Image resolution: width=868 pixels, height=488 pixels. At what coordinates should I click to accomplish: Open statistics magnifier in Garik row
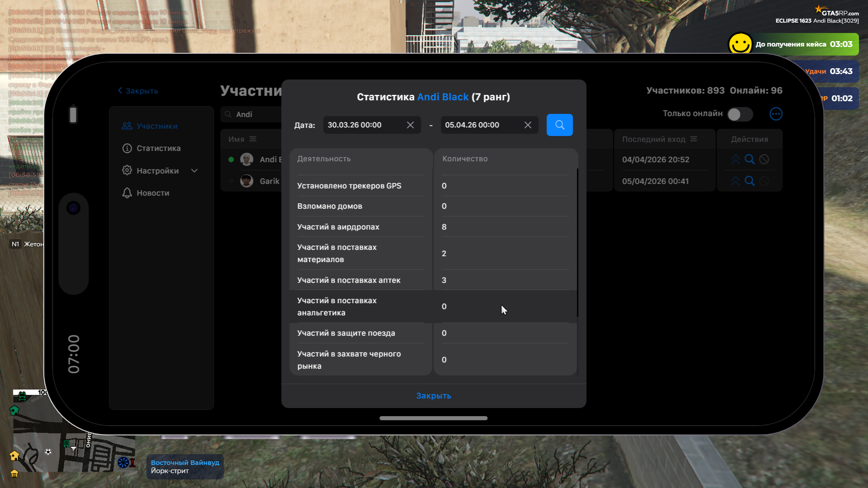point(750,181)
